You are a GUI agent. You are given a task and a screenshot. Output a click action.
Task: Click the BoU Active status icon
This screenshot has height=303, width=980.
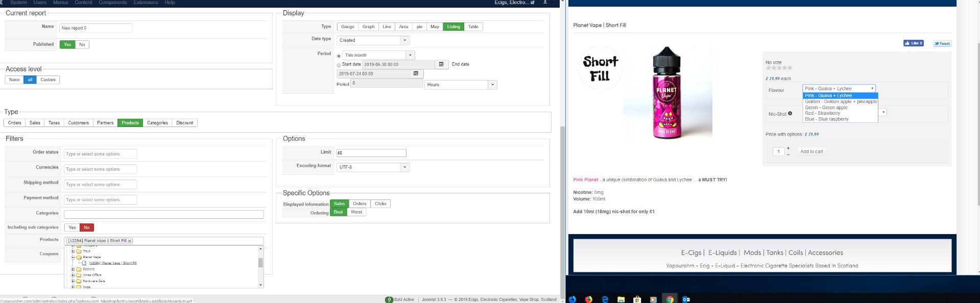point(389,299)
